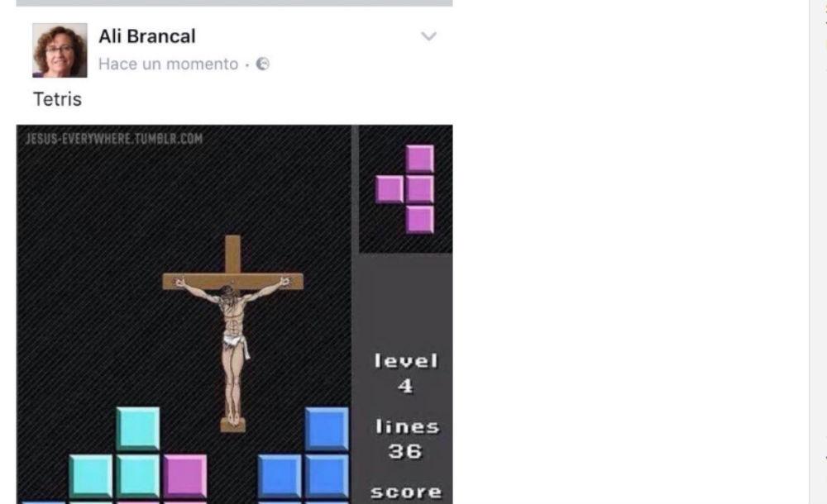Click the public globe privacy icon

pos(263,64)
